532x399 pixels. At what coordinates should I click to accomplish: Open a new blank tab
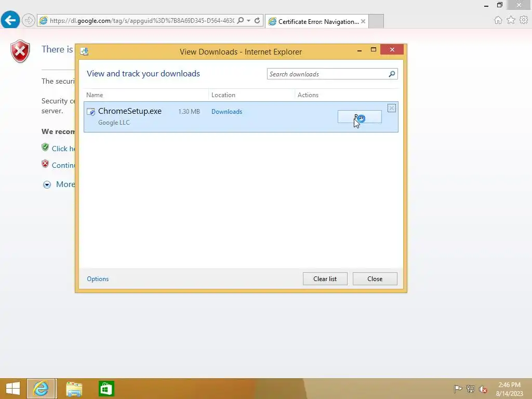pyautogui.click(x=376, y=21)
